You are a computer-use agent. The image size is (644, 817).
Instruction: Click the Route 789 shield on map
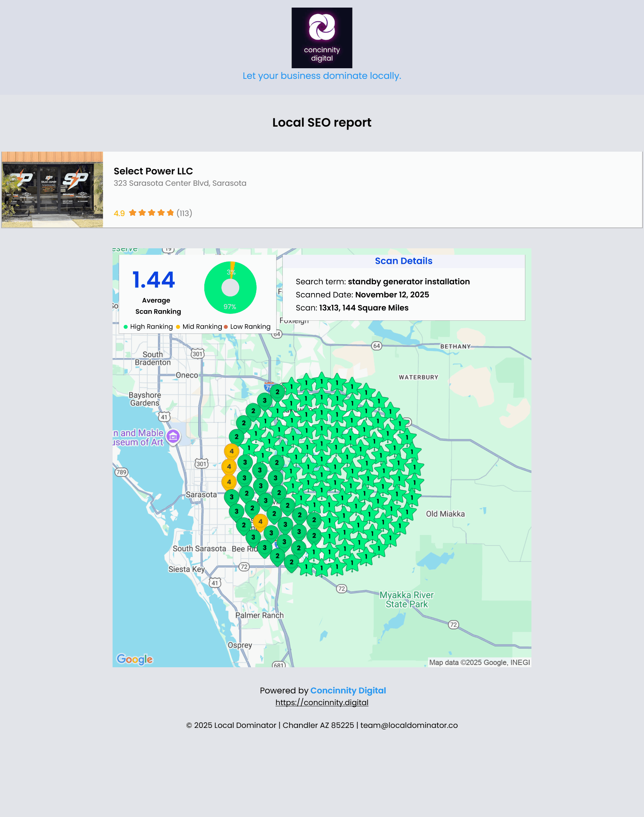(121, 472)
